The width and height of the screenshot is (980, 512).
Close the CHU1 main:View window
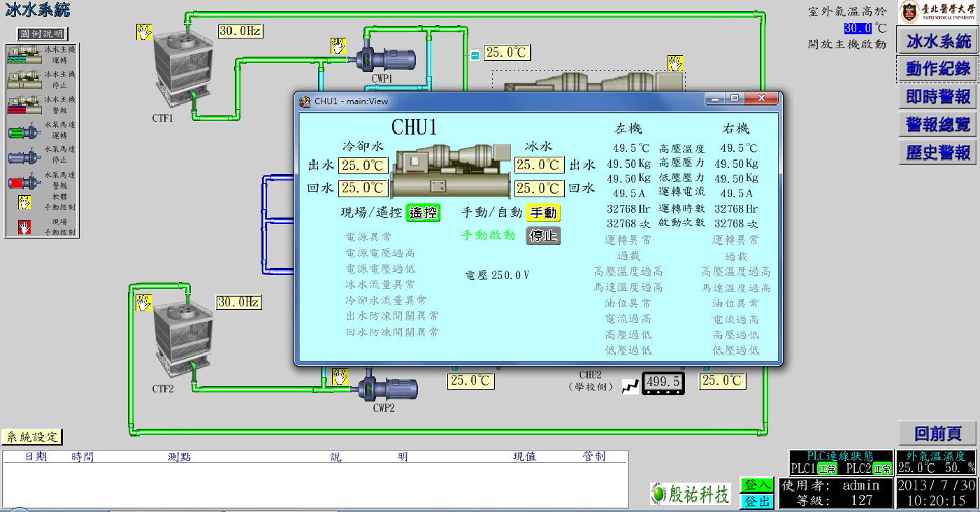761,99
